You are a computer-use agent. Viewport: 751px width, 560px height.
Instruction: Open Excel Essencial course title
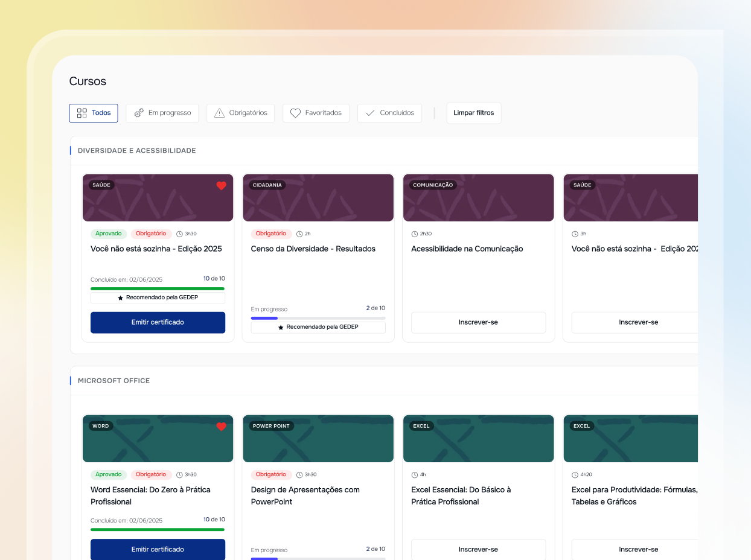tap(461, 495)
